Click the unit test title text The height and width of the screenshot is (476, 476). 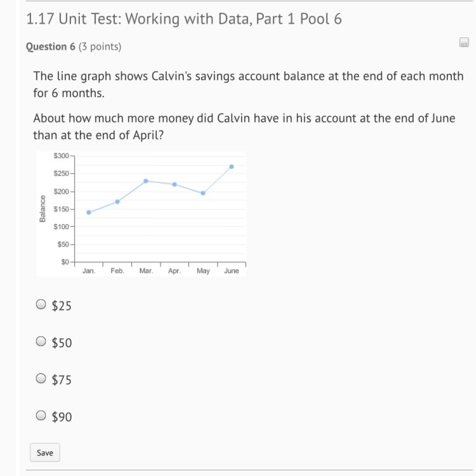[x=184, y=19]
